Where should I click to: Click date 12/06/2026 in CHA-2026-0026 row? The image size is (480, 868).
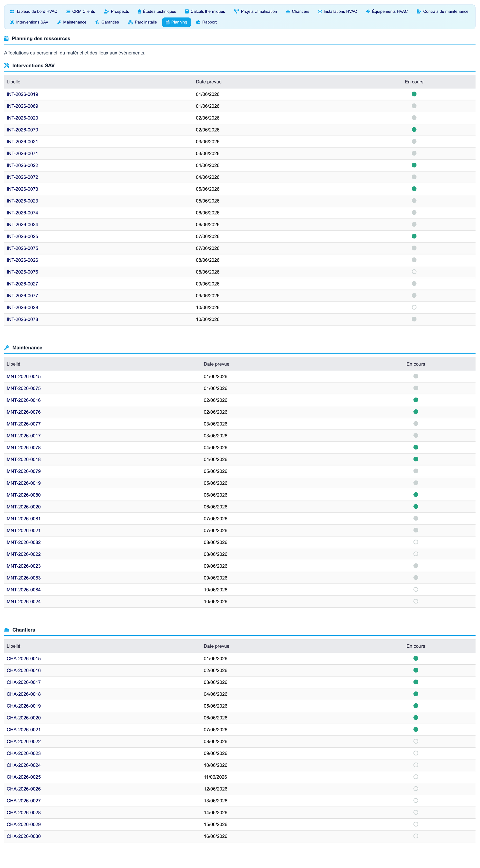coord(216,789)
